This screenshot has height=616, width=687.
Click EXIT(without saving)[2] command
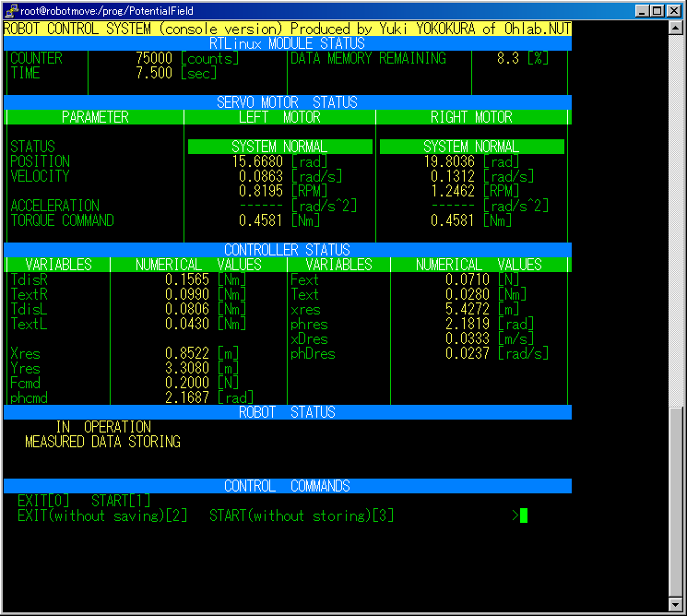click(x=102, y=515)
